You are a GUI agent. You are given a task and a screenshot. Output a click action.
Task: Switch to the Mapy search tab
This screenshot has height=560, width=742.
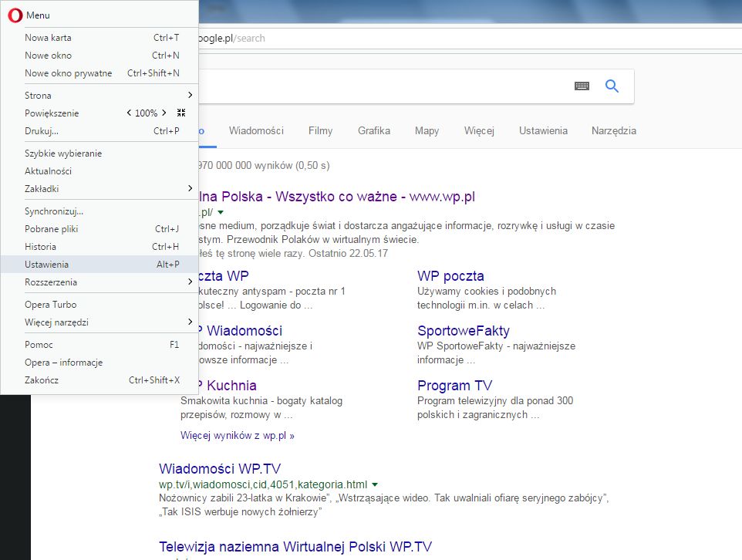pos(427,130)
